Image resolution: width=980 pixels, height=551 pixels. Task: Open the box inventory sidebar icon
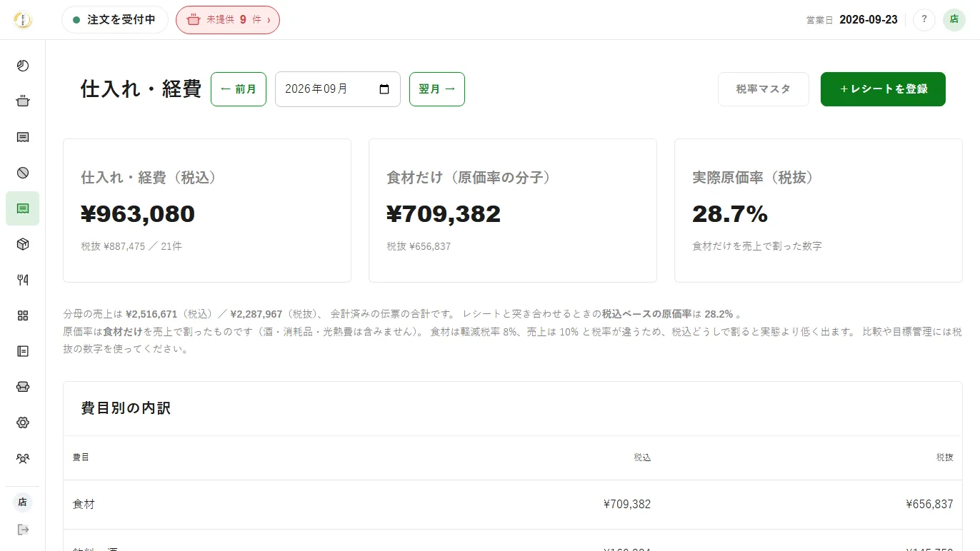[23, 244]
